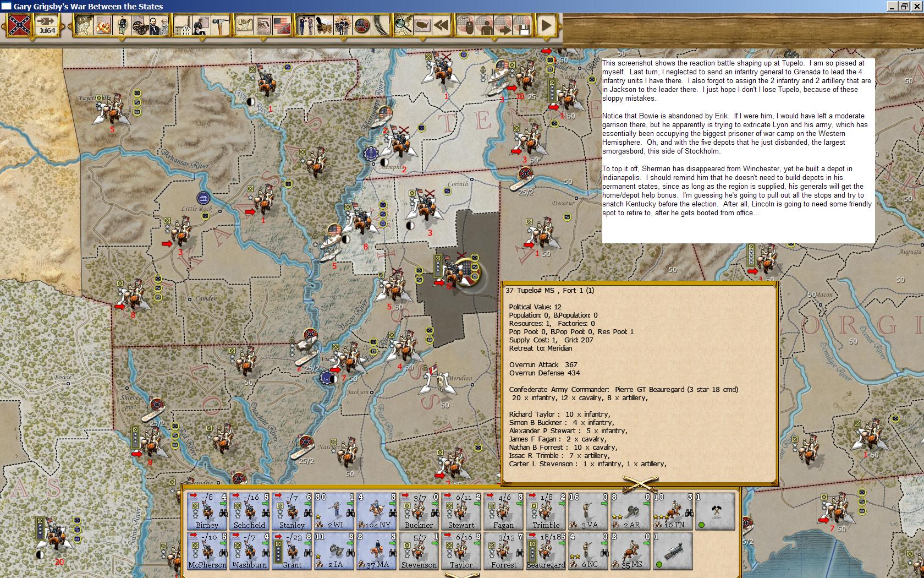This screenshot has width=924, height=578.
Task: Select the Stevenson leader unit card
Action: coord(419,551)
